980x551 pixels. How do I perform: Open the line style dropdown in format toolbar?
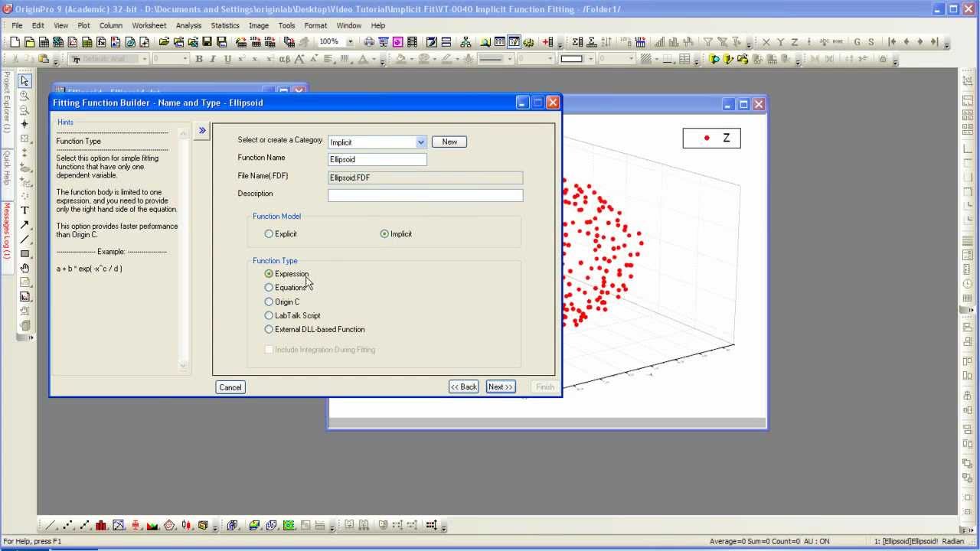[508, 59]
